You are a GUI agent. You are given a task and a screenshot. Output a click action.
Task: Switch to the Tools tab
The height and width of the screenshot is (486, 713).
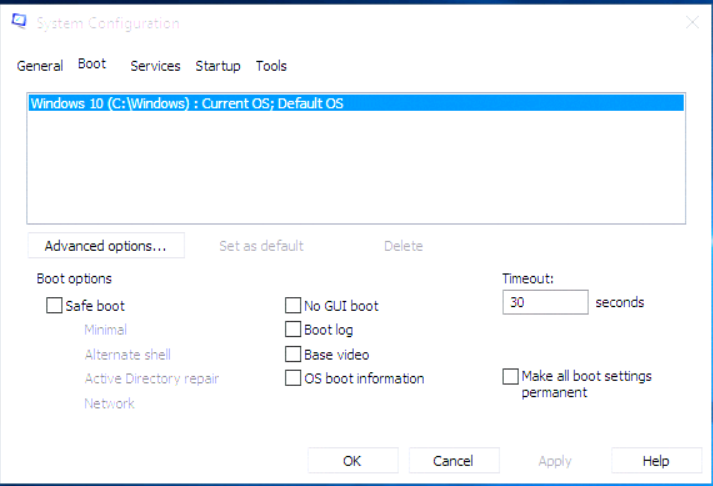271,66
